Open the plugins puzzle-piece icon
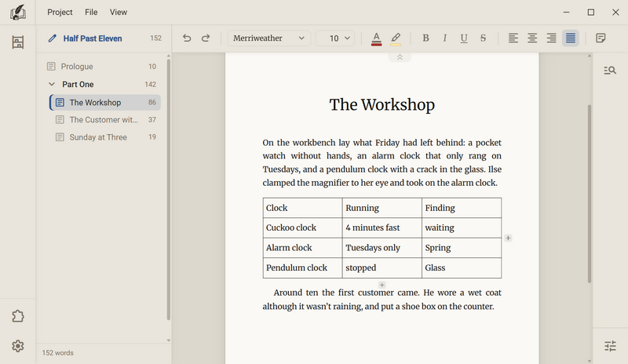 coord(17,316)
